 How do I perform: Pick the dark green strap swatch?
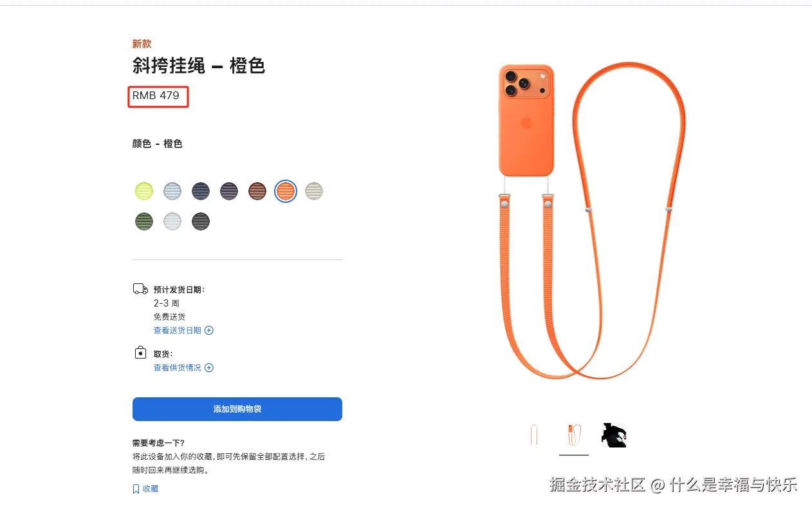tap(144, 221)
